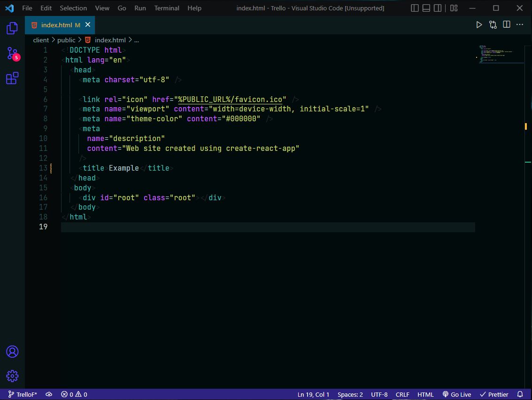
Task: Toggle the primary side bar layout icon
Action: 415,8
